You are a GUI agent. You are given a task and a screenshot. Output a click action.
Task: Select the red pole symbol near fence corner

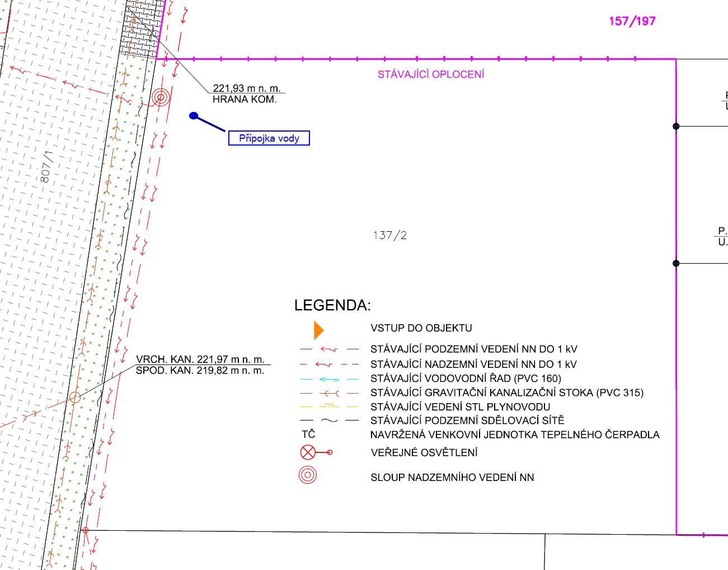(x=161, y=97)
